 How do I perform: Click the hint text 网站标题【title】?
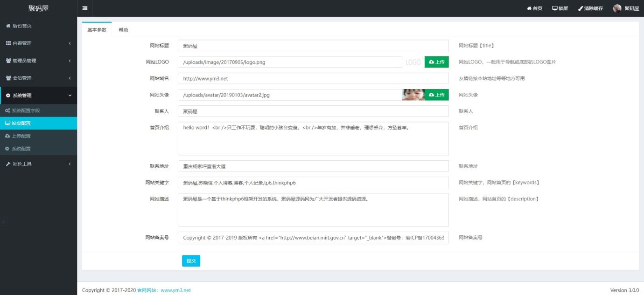pos(476,46)
